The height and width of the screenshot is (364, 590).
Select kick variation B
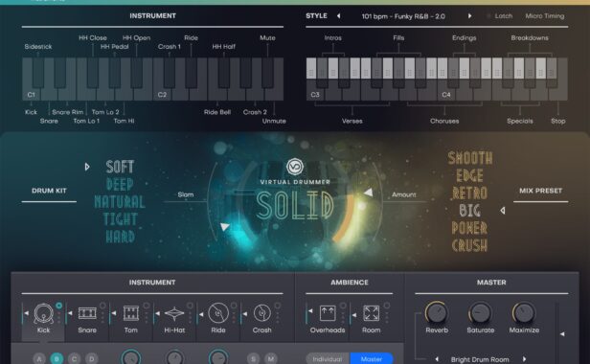pos(57,358)
